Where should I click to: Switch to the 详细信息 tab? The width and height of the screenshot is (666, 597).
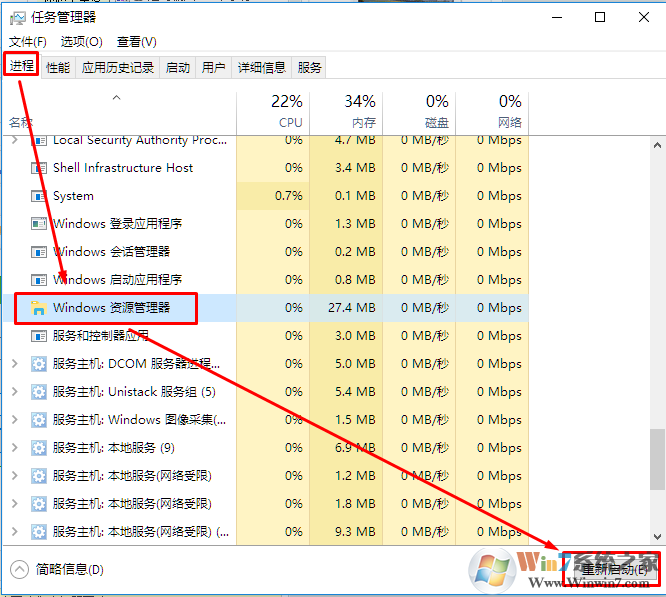[x=262, y=68]
